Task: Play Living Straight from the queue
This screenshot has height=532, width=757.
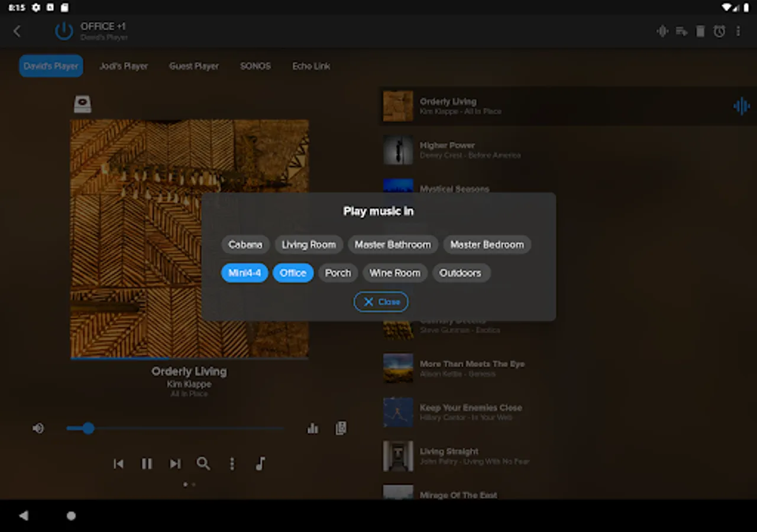Action: [568, 456]
